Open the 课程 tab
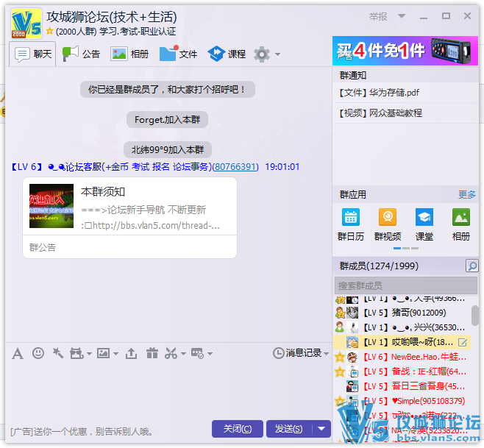484x448 pixels. coord(227,54)
